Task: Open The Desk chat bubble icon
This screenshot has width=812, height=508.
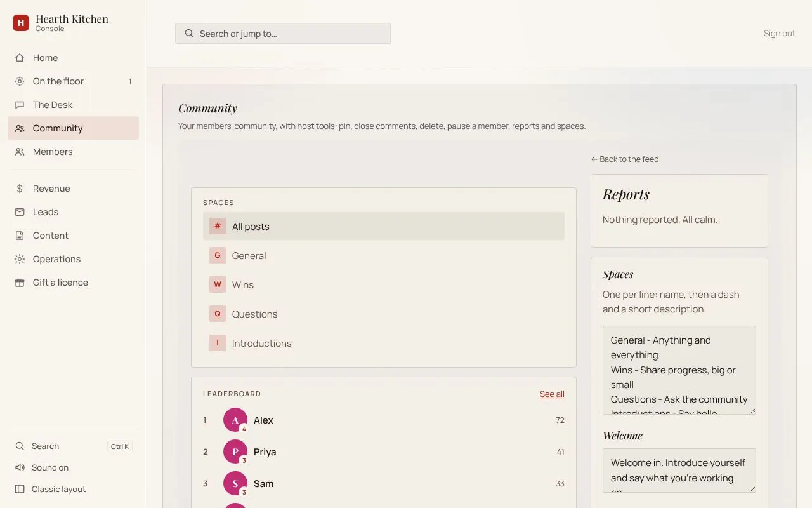Action: [20, 105]
